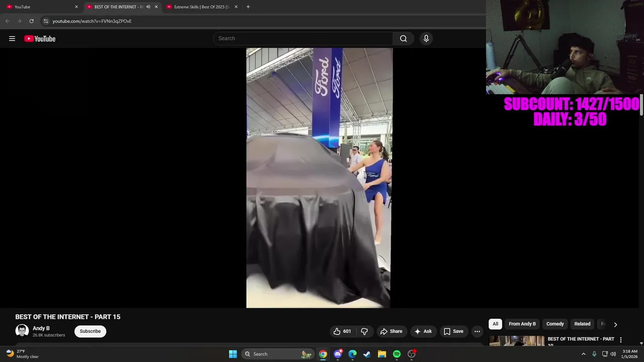The image size is (644, 362).
Task: Open the YouTube hamburger guide menu
Action: coord(12,39)
